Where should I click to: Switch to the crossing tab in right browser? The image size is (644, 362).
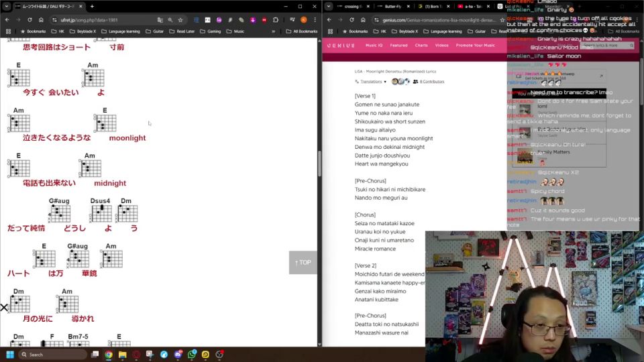coord(354,7)
